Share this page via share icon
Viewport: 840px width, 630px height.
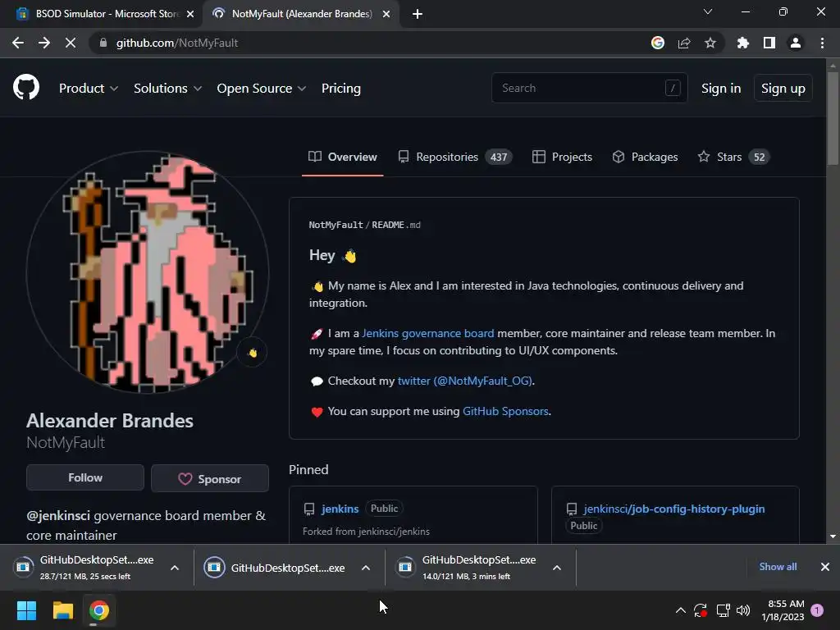click(x=684, y=43)
